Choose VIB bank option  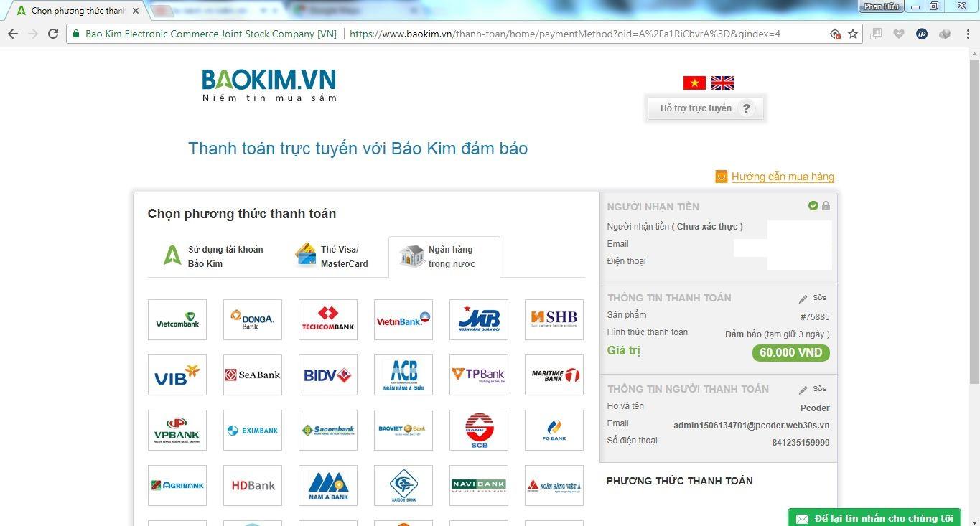(x=177, y=375)
